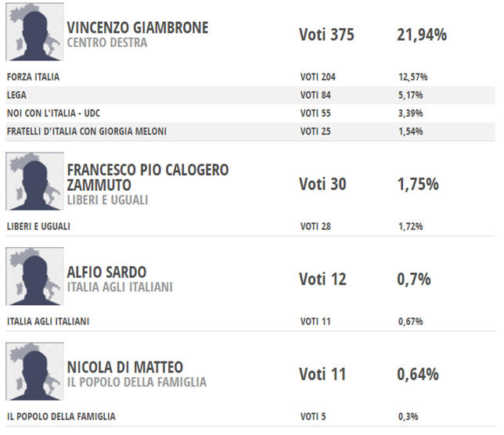Click the Italia agli Italiani list row
Image resolution: width=504 pixels, height=435 pixels.
(x=250, y=322)
